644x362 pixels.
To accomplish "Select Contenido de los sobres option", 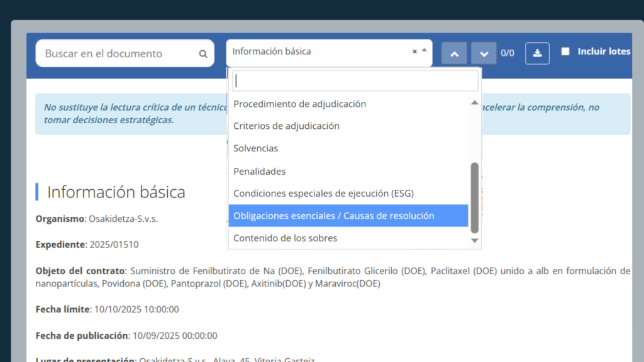I will (x=285, y=238).
